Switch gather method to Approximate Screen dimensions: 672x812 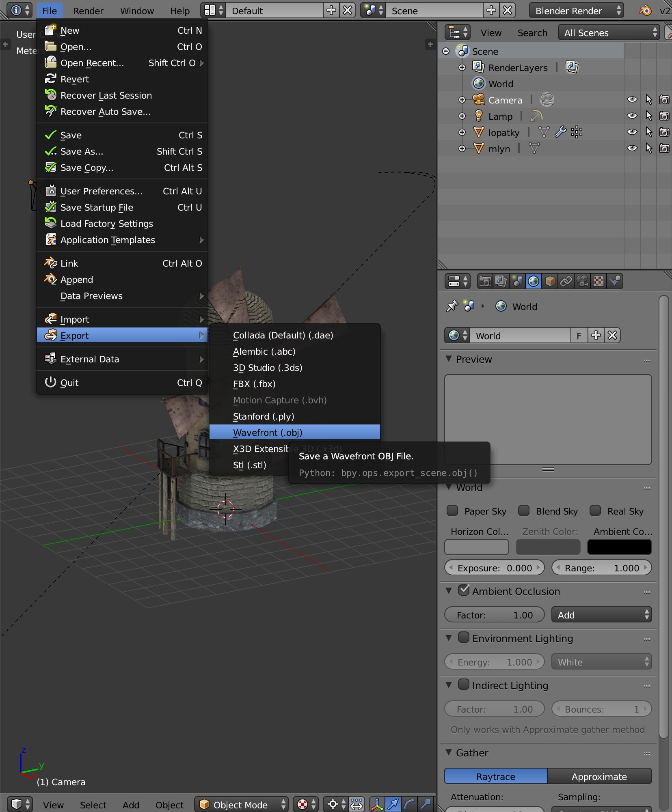pos(599,776)
